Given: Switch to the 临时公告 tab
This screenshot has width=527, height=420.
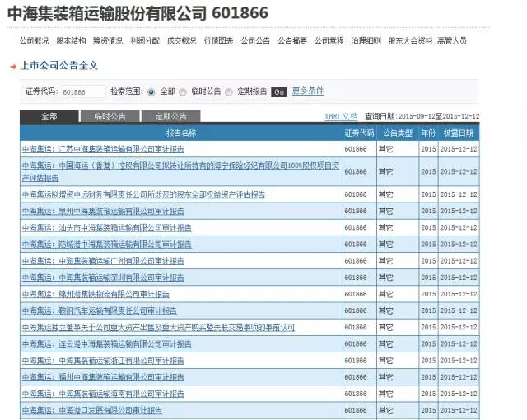Looking at the screenshot, I should [110, 117].
